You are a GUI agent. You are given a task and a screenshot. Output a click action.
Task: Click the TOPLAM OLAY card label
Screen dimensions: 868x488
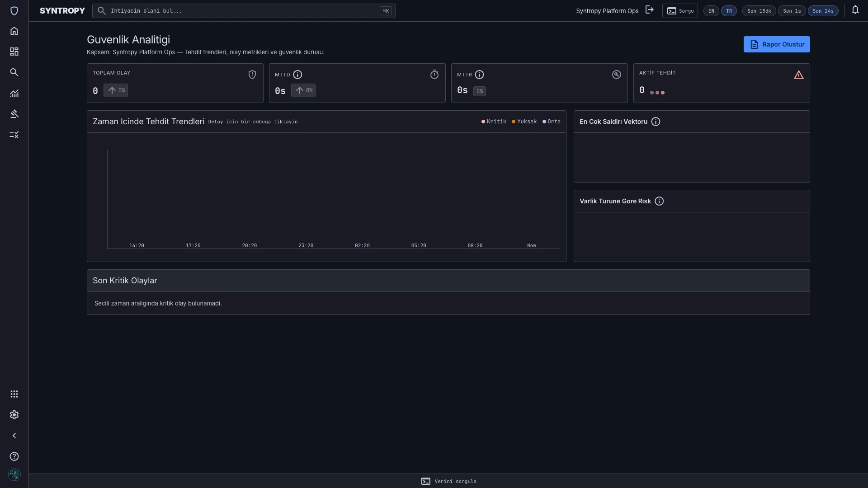click(111, 73)
